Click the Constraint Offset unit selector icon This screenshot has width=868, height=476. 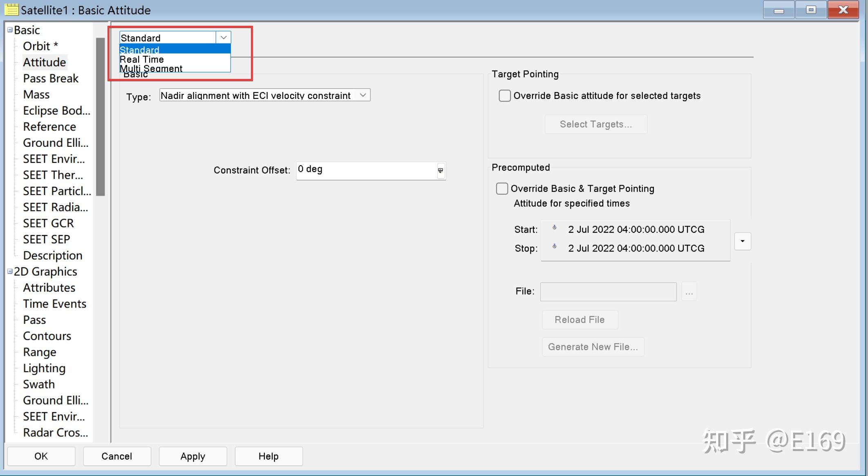441,171
